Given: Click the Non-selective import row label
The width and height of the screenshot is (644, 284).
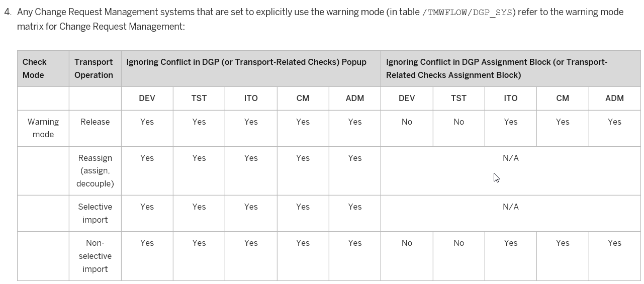Looking at the screenshot, I should point(95,256).
